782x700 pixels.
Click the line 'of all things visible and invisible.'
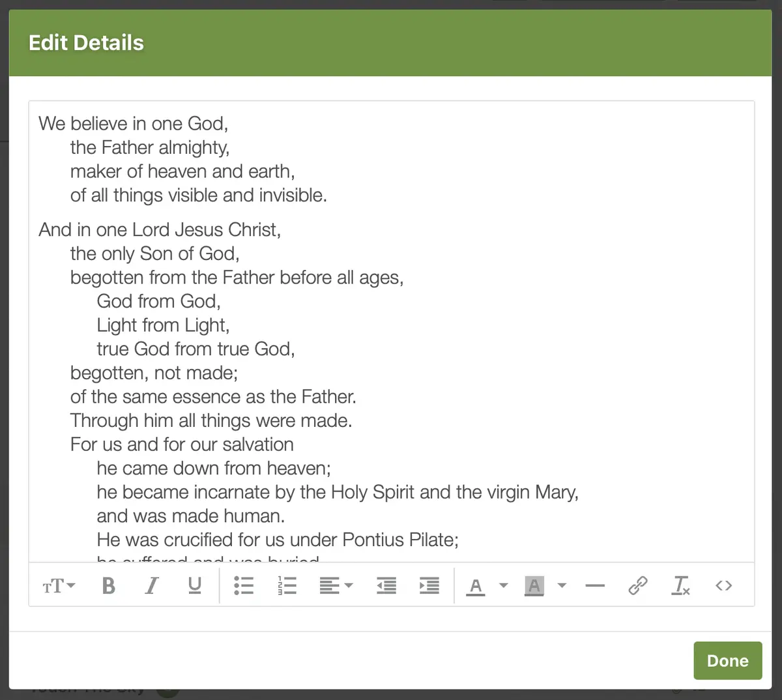click(x=199, y=196)
